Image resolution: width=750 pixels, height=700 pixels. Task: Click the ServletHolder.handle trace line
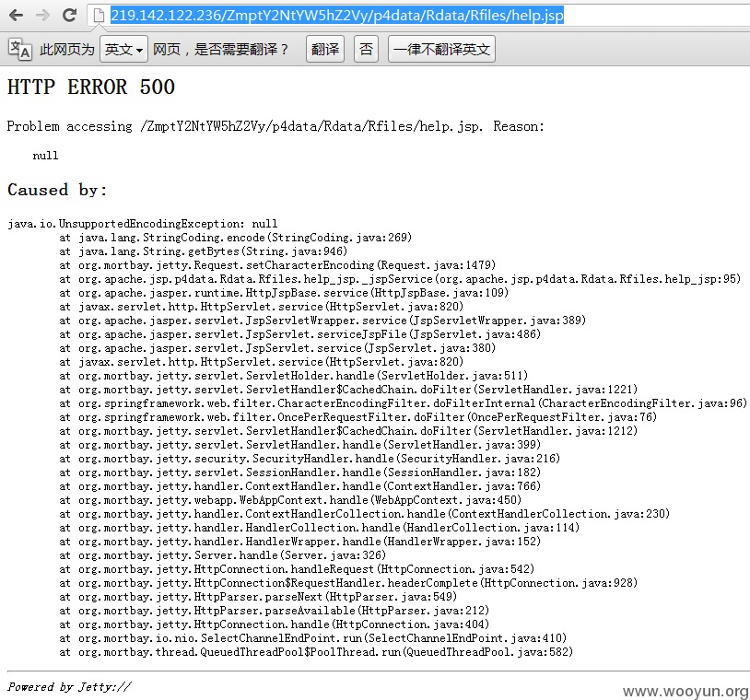[294, 377]
